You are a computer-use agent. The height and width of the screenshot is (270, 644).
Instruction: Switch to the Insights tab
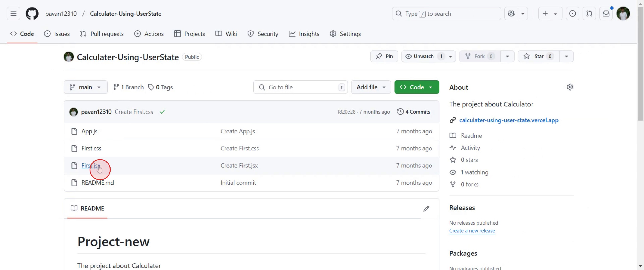304,34
